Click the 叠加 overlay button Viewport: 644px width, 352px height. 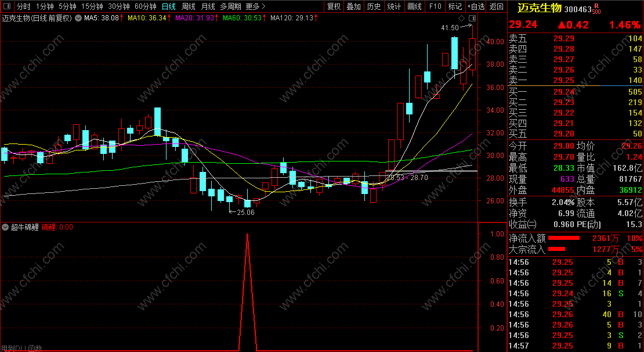(x=354, y=6)
